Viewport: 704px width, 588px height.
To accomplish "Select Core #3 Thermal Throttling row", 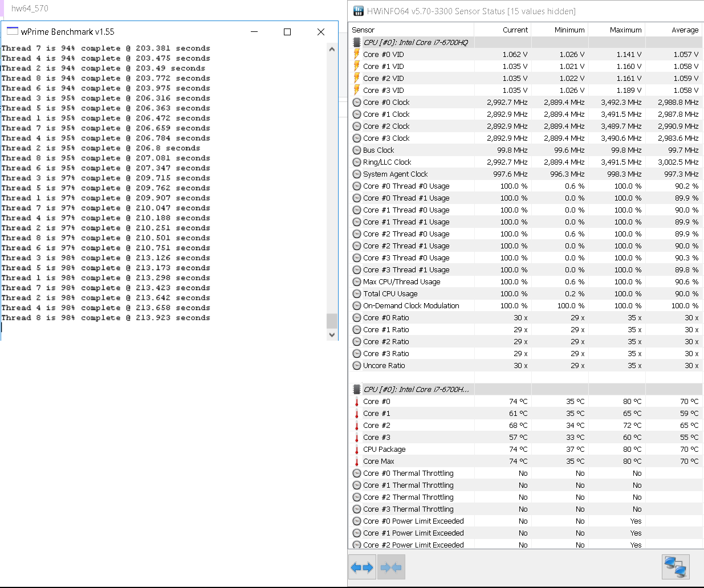I will tap(526, 509).
